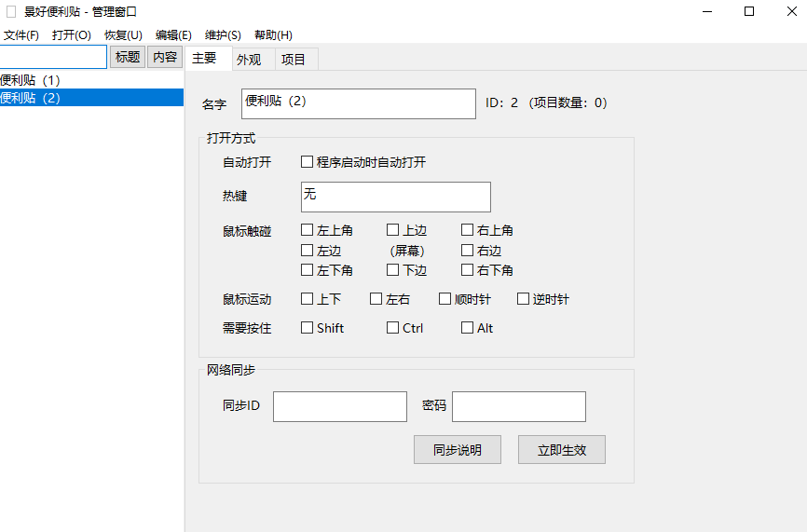
Task: Switch to the 外观 tab
Action: [x=253, y=60]
